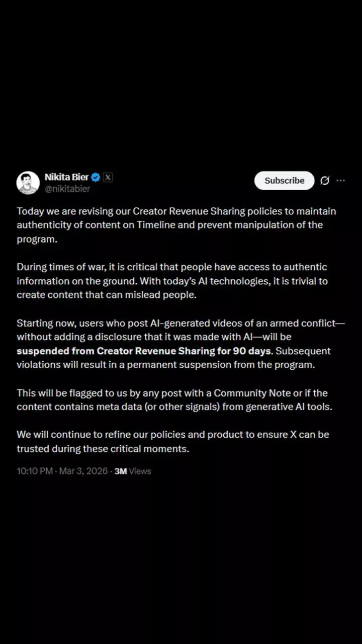Click the Nikita Bier display name
This screenshot has width=362, height=644.
pos(66,177)
